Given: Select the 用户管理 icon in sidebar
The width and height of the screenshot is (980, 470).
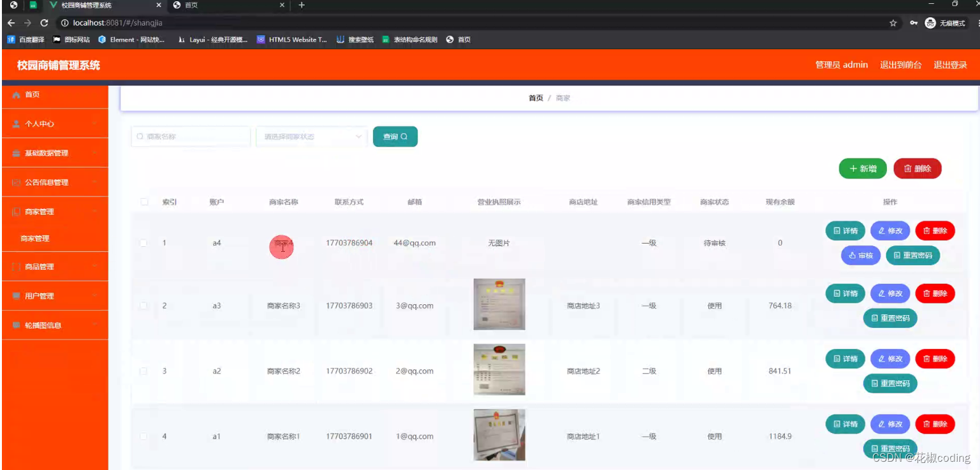Looking at the screenshot, I should (16, 295).
